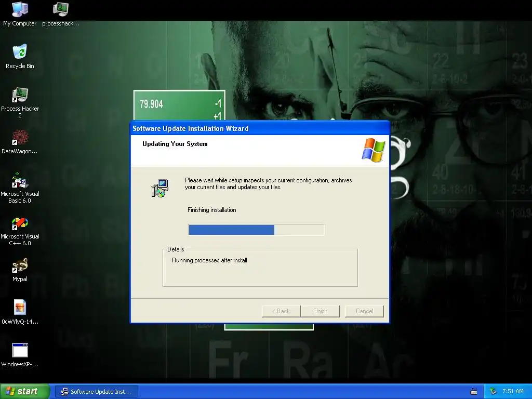Click the 'Please wait while setup inspects' message
The image size is (532, 399).
pyautogui.click(x=269, y=183)
